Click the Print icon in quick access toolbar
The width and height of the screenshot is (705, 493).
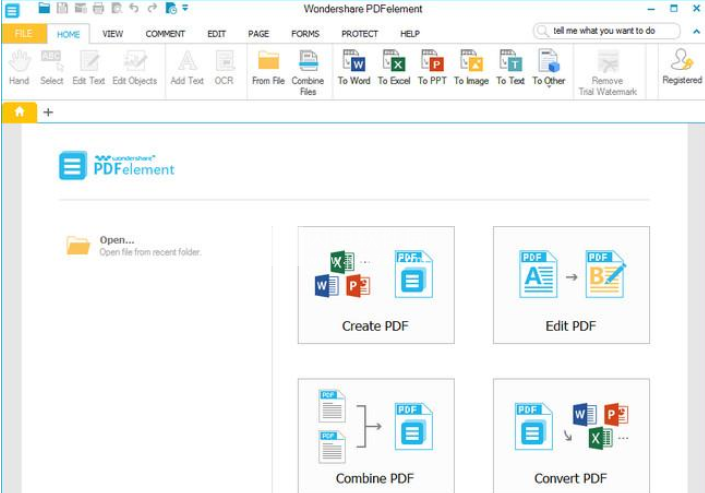(98, 8)
